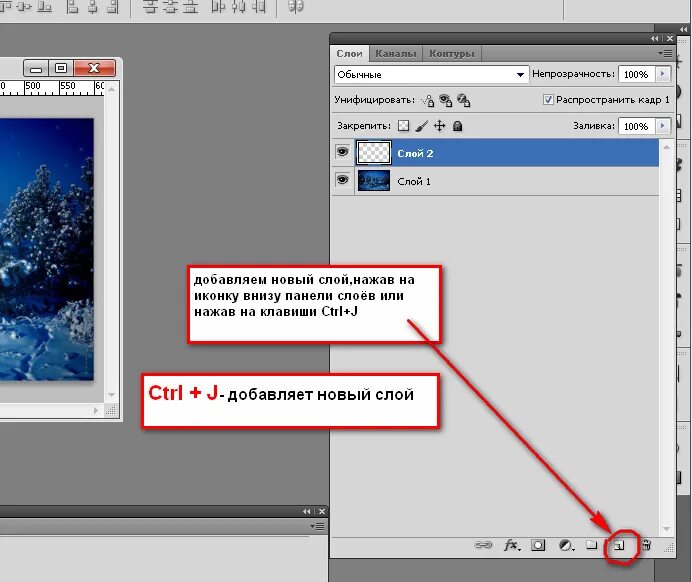Click document window scroll up arrow
The width and height of the screenshot is (692, 582).
112,90
